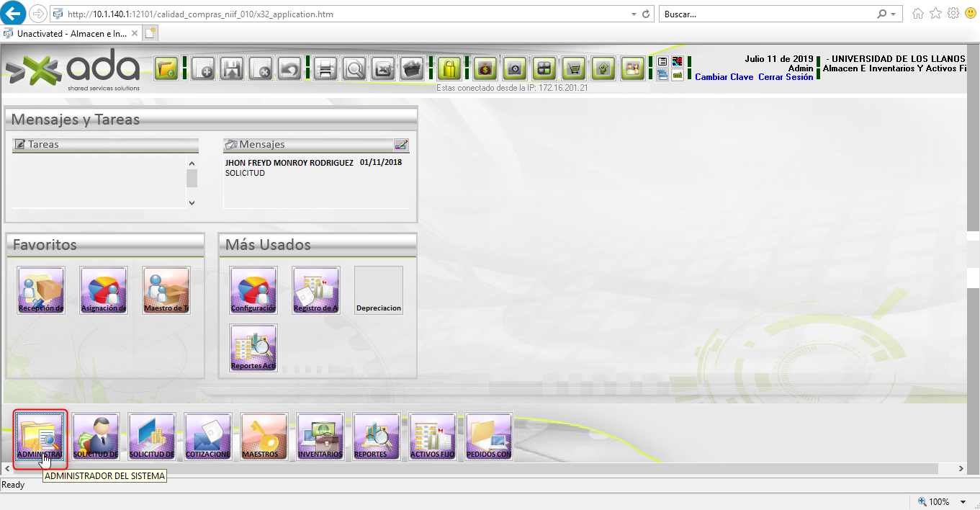
Task: Open Maestro de Te favorite shortcut
Action: (166, 290)
